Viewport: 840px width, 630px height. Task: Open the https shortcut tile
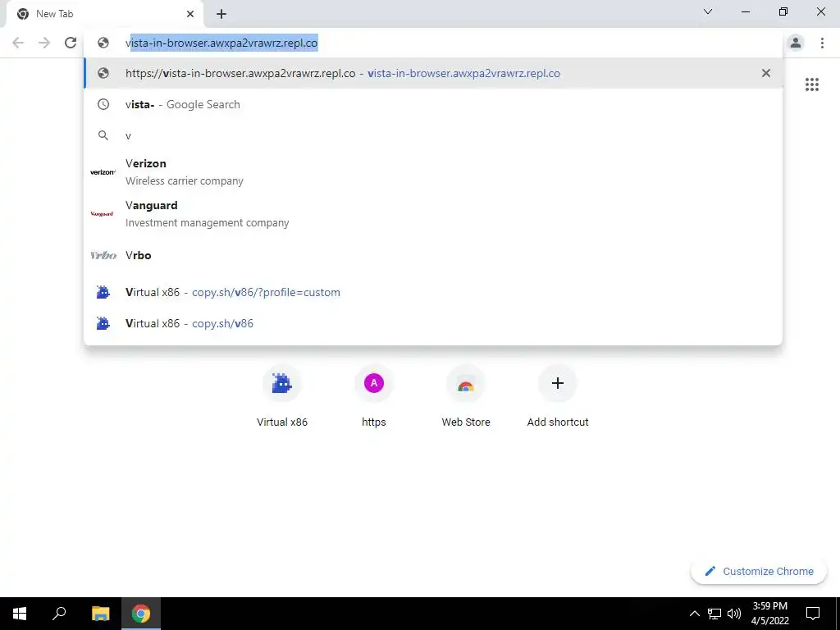coord(374,397)
